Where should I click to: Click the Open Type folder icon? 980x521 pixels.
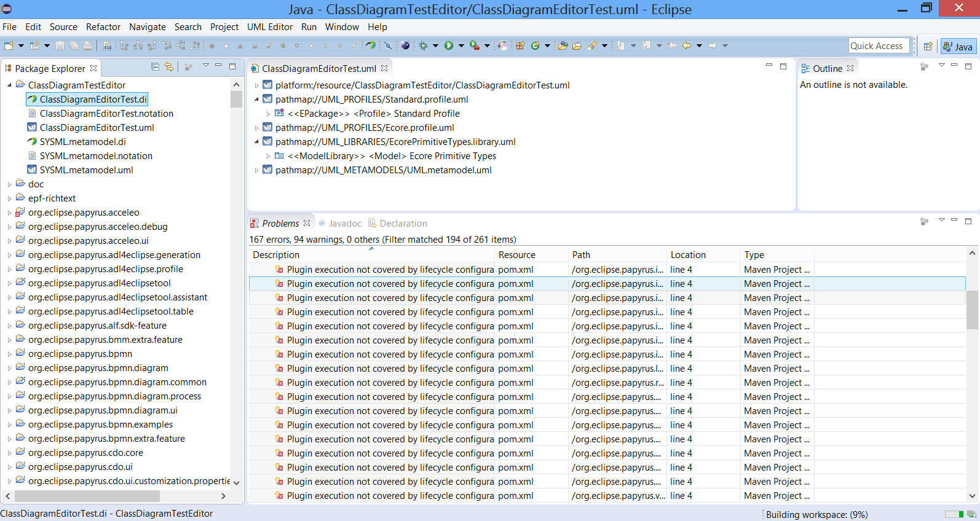[x=563, y=45]
